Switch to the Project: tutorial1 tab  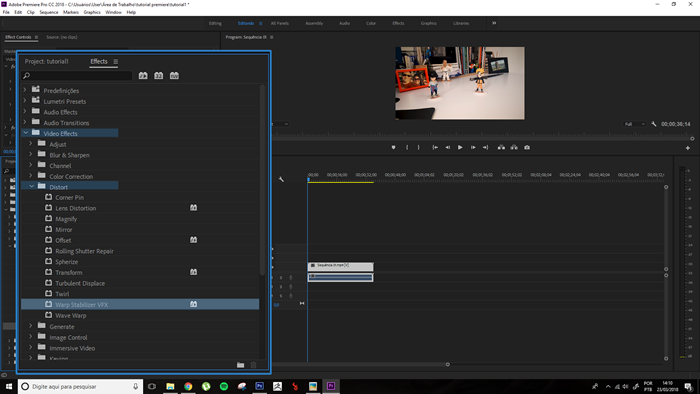(x=46, y=62)
